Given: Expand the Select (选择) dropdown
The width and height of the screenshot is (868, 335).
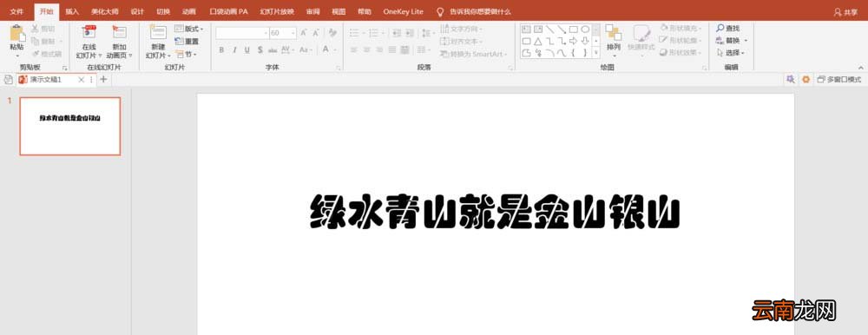Looking at the screenshot, I should [x=742, y=53].
